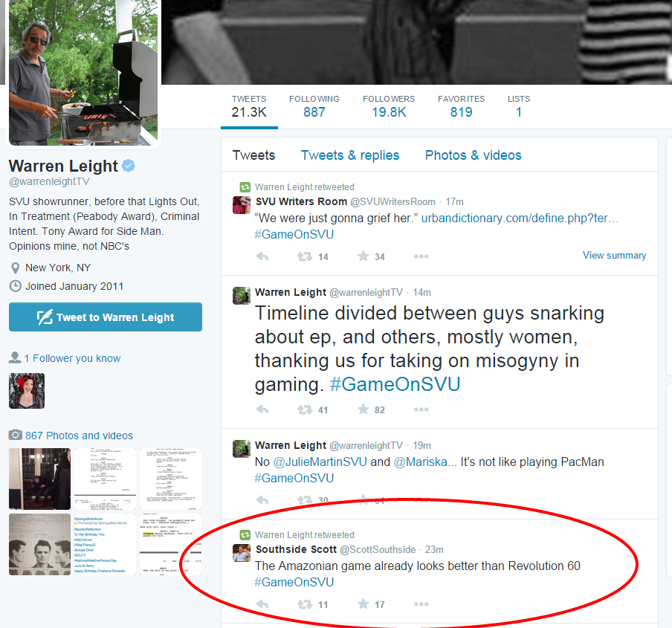Click the Tweet to Warren Leight button

(x=106, y=317)
